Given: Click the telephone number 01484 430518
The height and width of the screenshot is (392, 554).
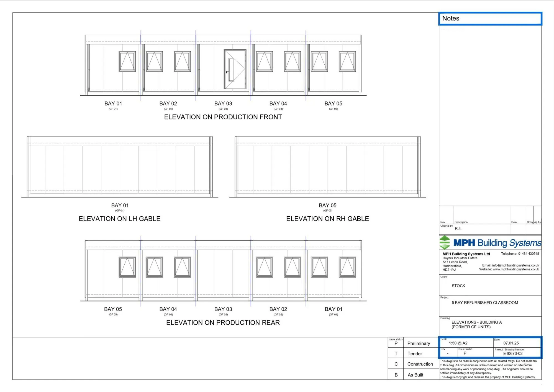Looking at the screenshot, I should (x=529, y=253).
